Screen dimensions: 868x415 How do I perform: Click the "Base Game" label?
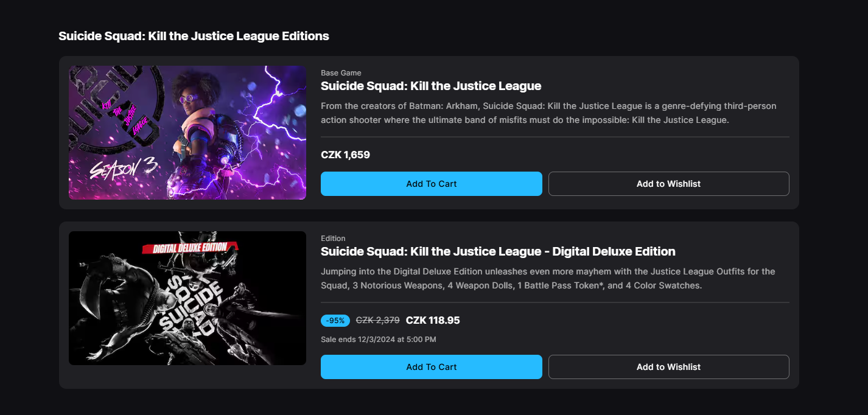click(341, 73)
